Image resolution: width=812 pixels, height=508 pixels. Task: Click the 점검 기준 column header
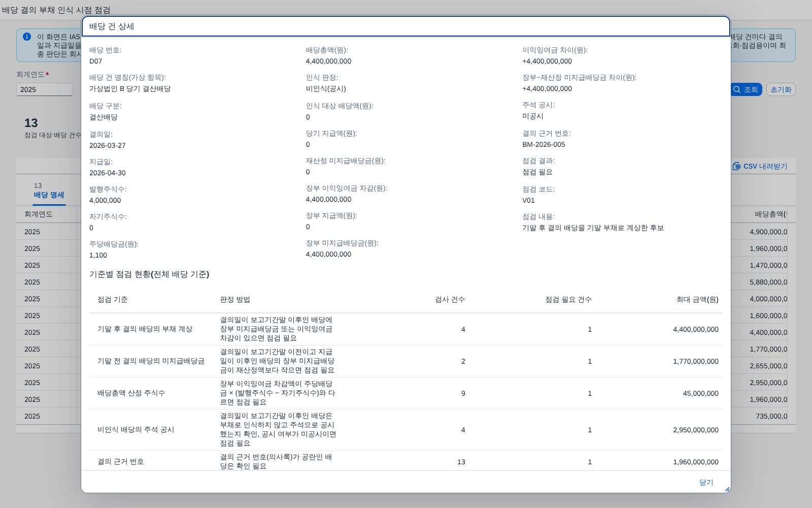pos(113,299)
